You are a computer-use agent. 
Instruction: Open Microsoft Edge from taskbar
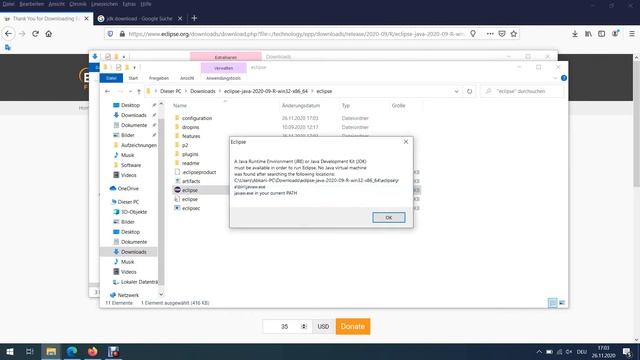[72, 351]
